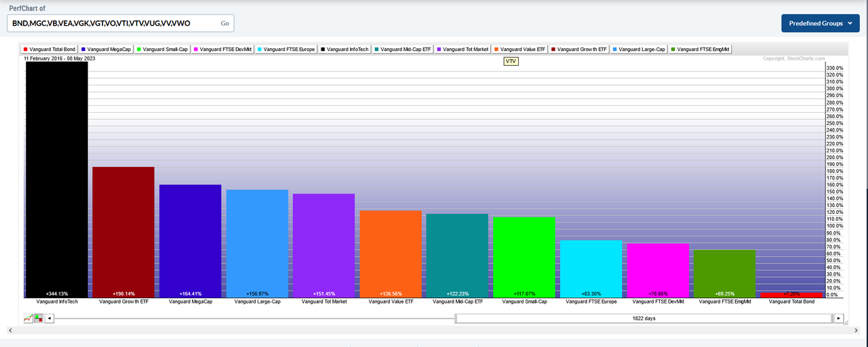
Task: Click the +126.56% value label
Action: (391, 293)
